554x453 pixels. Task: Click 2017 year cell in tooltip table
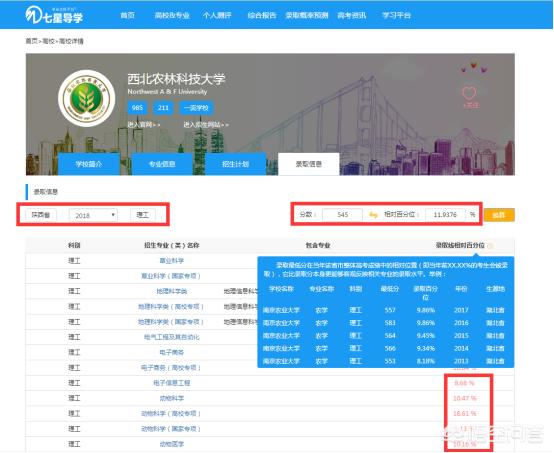click(x=461, y=310)
